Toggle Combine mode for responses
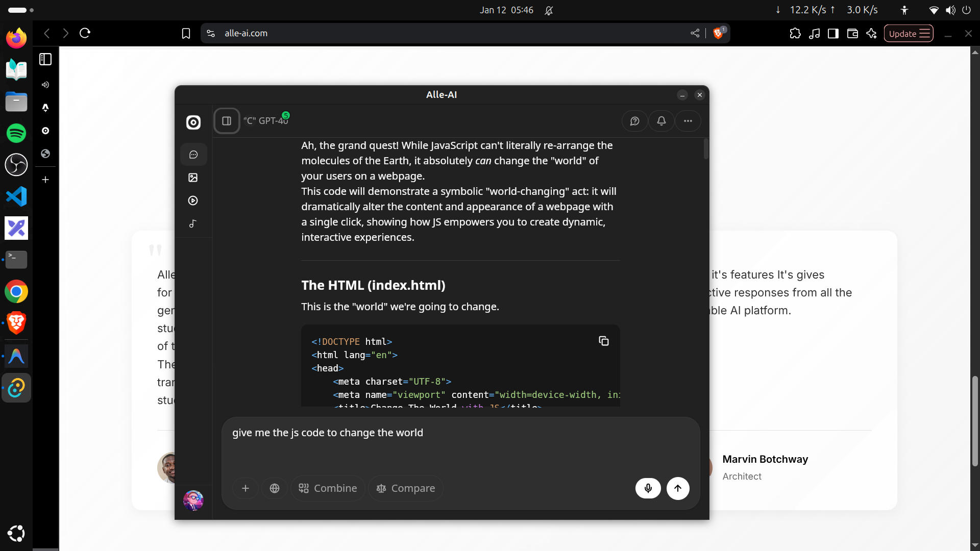The height and width of the screenshot is (551, 980). pos(328,488)
